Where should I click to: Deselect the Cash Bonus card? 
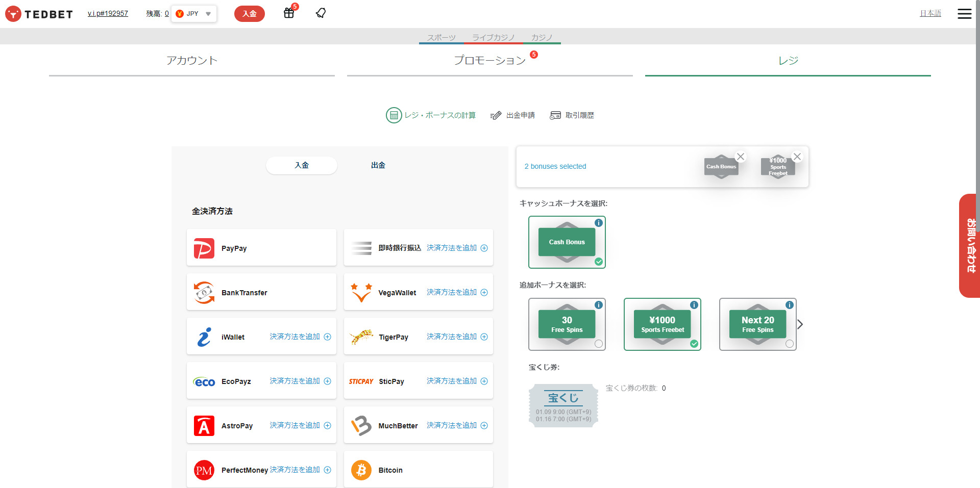567,242
